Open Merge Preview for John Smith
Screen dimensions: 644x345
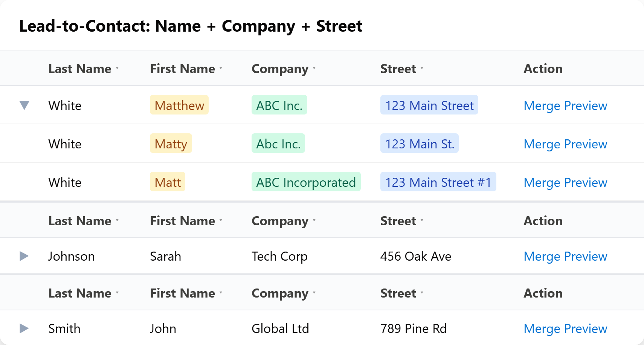565,328
